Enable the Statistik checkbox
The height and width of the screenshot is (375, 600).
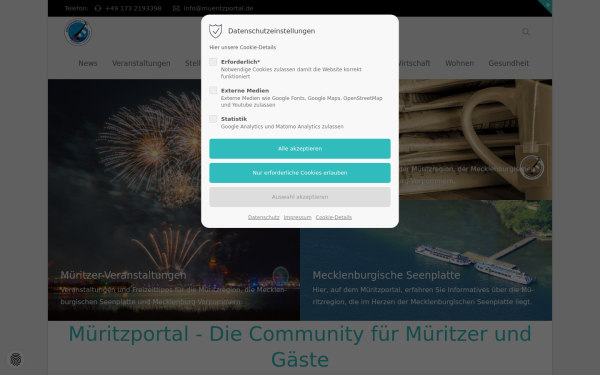click(213, 119)
